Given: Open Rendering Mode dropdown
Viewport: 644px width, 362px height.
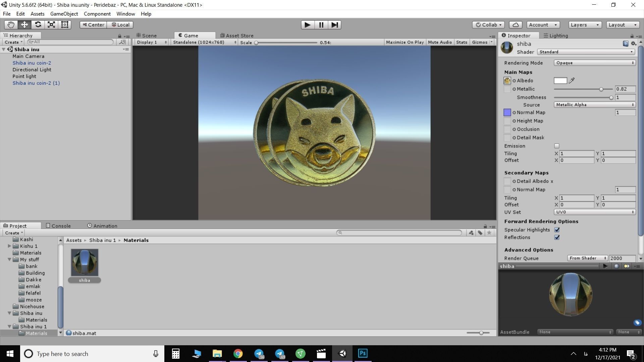Looking at the screenshot, I should click(x=594, y=63).
